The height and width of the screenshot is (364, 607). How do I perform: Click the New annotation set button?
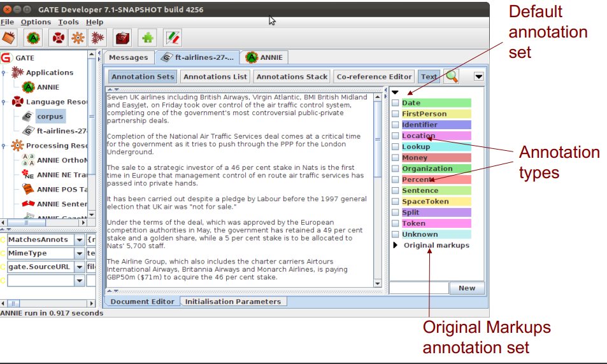point(467,288)
